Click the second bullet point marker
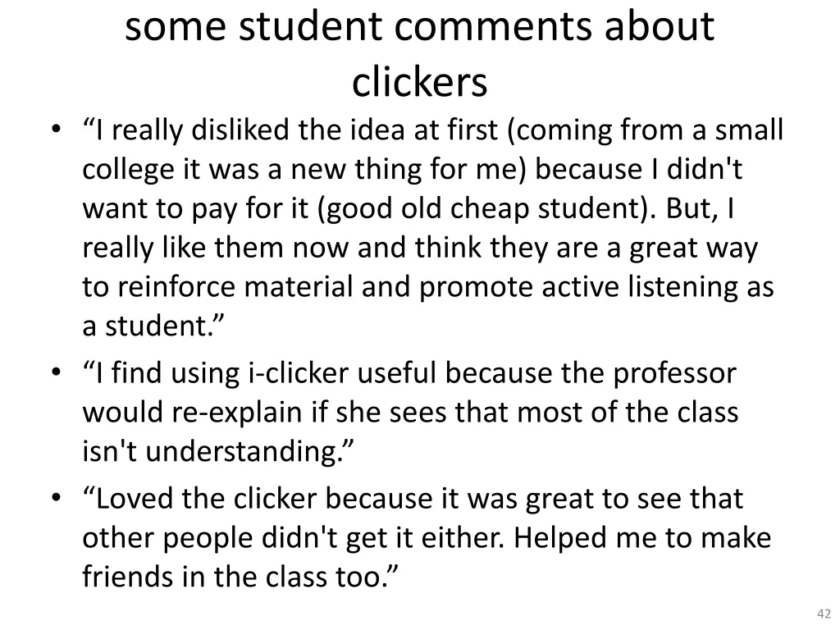Image resolution: width=840 pixels, height=630 pixels. [x=55, y=373]
